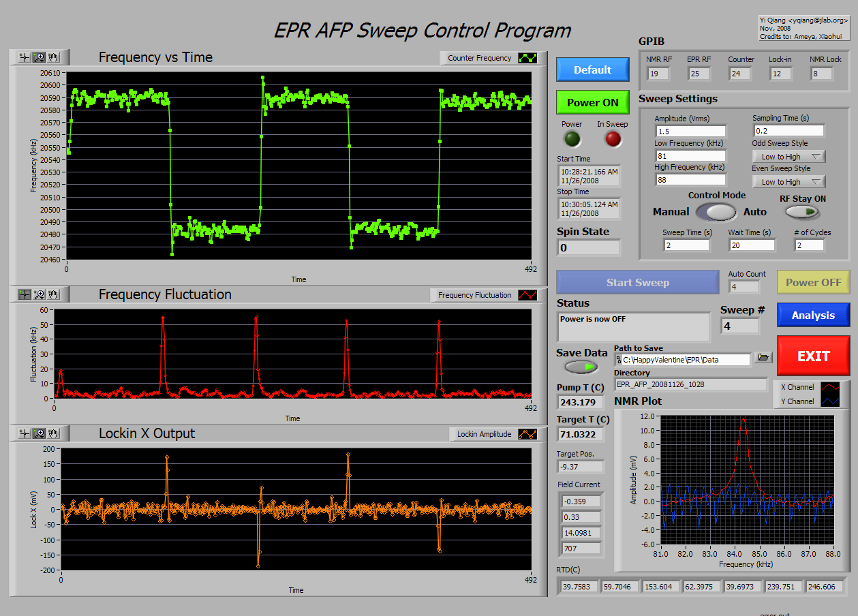This screenshot has width=858, height=616.
Task: Click Stop Time value field
Action: point(589,208)
